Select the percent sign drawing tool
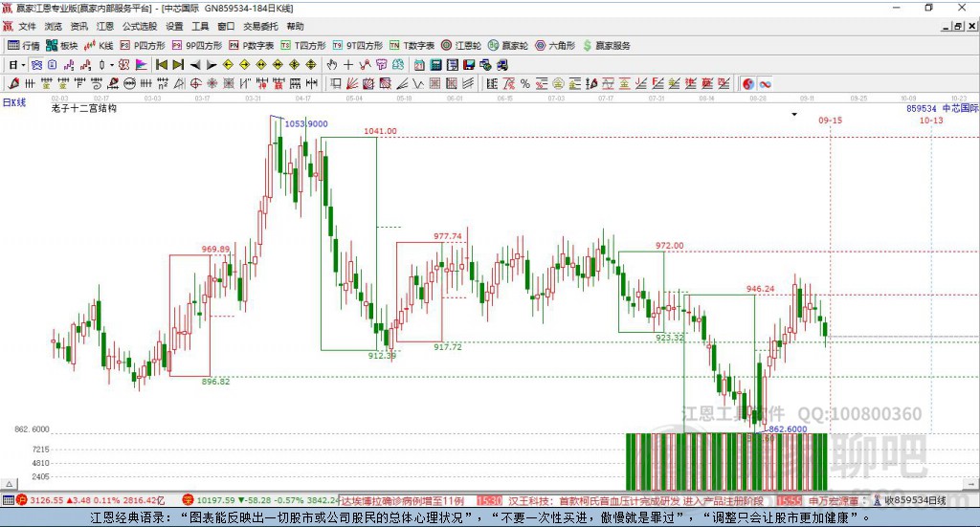980x527 pixels. [x=525, y=83]
